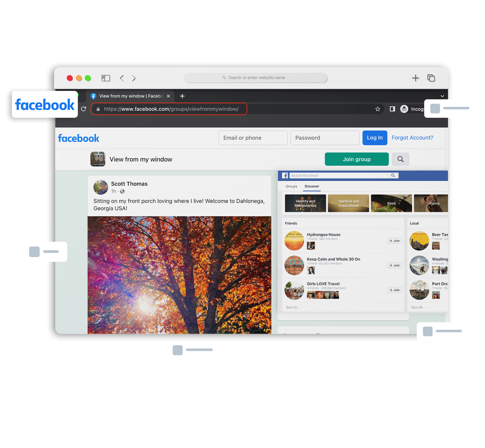Open the Forgot Account? link
This screenshot has width=485, height=448.
[x=412, y=138]
